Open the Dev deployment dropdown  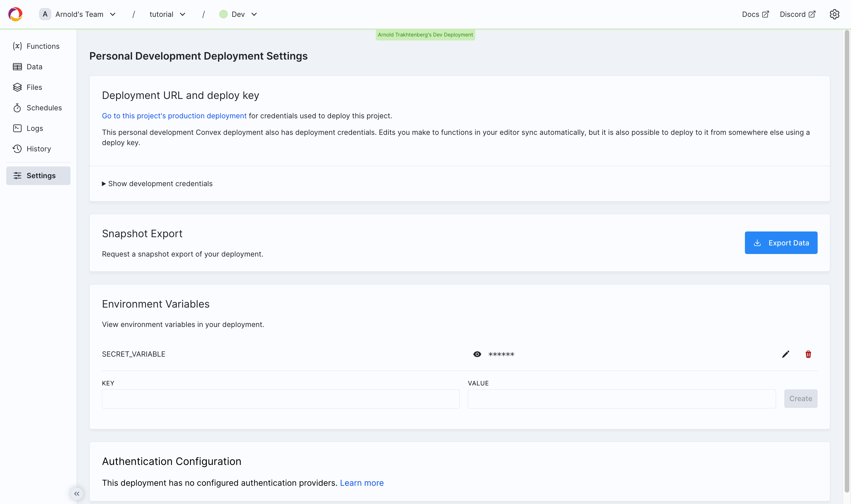click(x=238, y=14)
